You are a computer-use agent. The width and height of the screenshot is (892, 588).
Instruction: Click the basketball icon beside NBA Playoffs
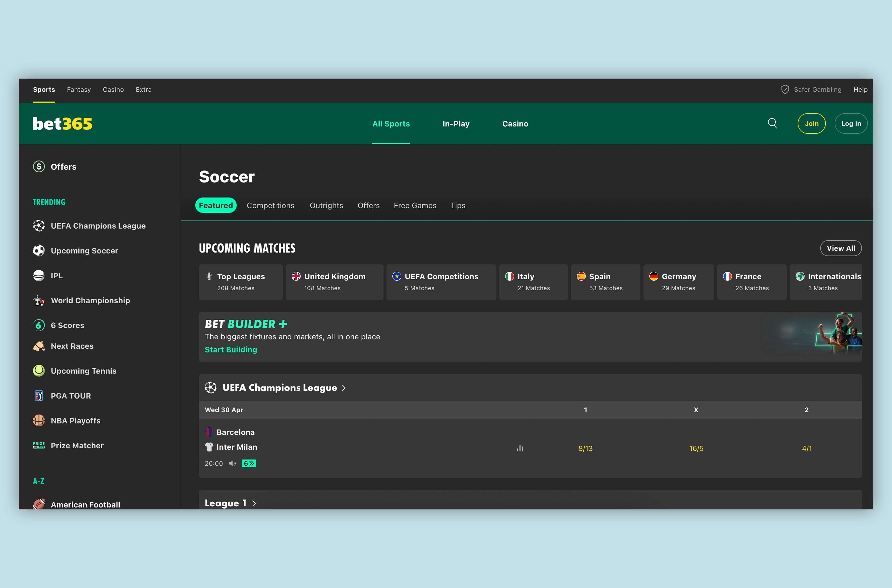(x=39, y=420)
